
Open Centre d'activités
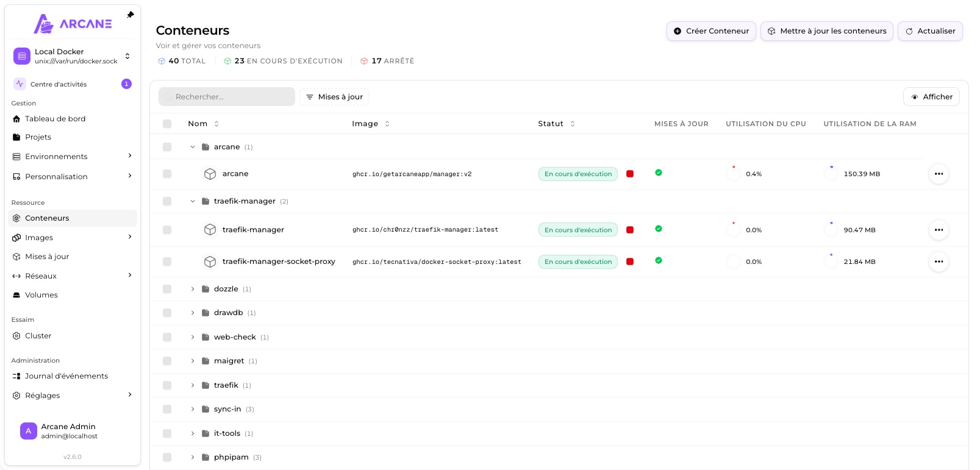pos(73,84)
